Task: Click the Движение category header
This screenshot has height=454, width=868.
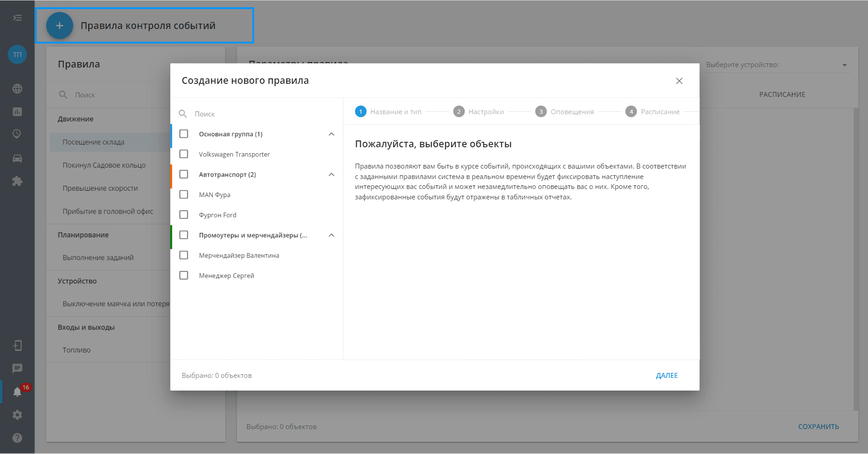Action: pos(75,119)
